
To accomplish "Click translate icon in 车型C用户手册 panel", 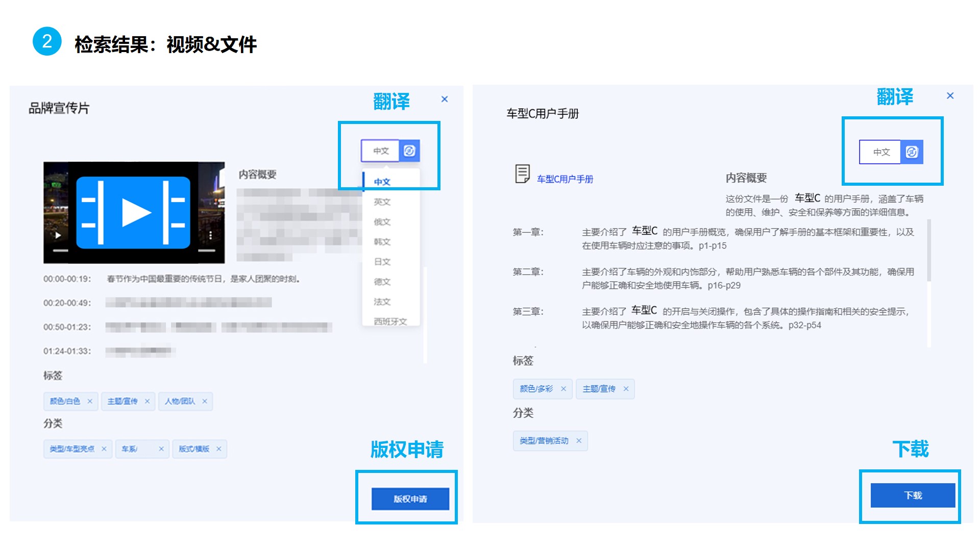I will 912,152.
